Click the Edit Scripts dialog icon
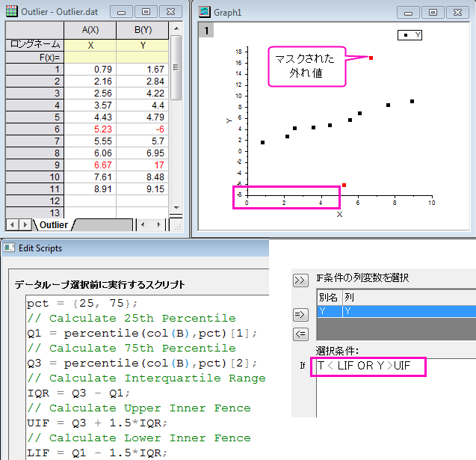This screenshot has height=460, width=476. click(9, 248)
